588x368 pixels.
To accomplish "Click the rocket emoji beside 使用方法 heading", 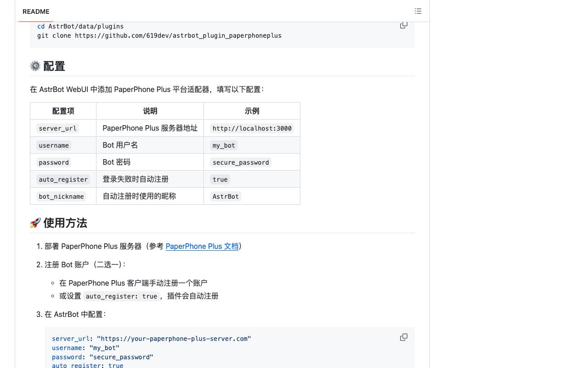I will tap(35, 223).
